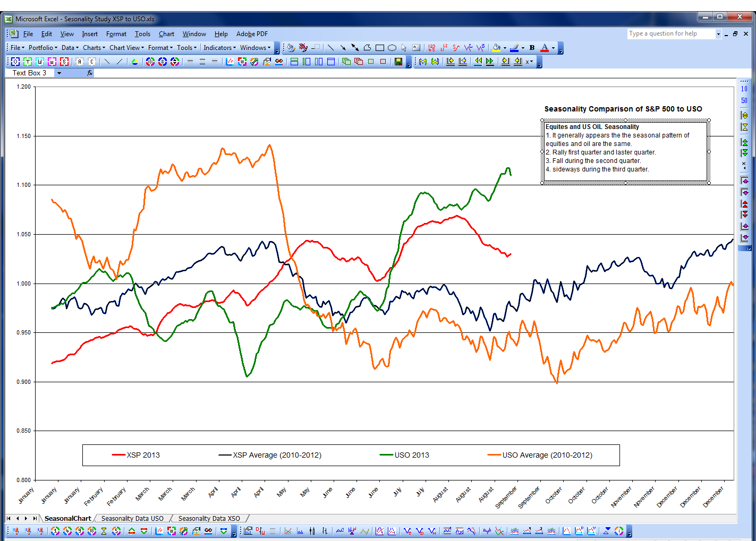The width and height of the screenshot is (756, 541).
Task: Go to first sheet tab arrow
Action: (x=9, y=519)
